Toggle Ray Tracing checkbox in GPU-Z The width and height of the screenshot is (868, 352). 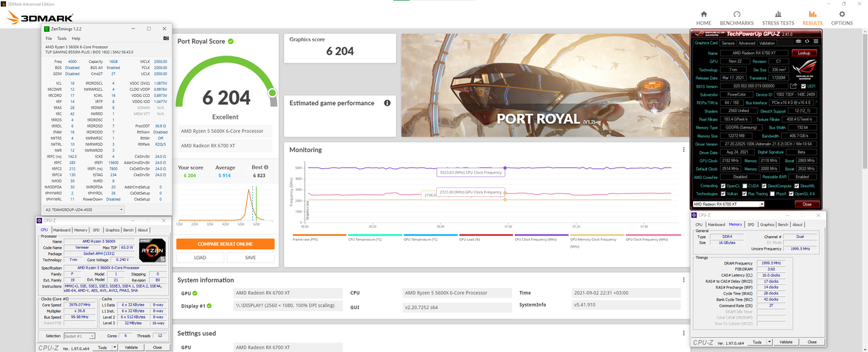coord(745,193)
